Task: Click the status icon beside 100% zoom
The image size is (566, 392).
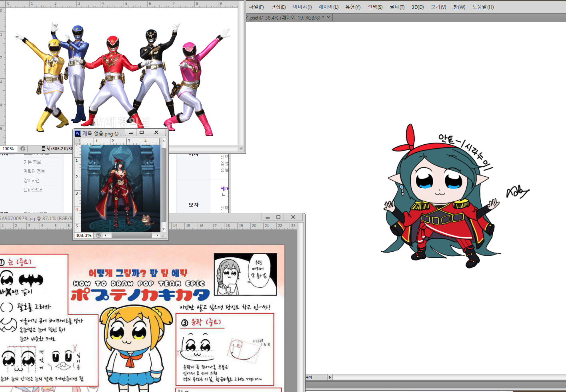Action: 23,149
